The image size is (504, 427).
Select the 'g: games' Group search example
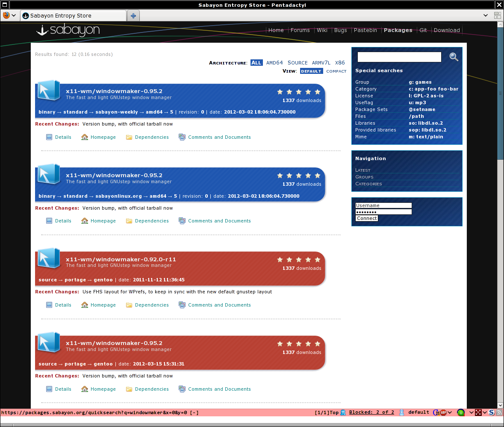click(420, 82)
